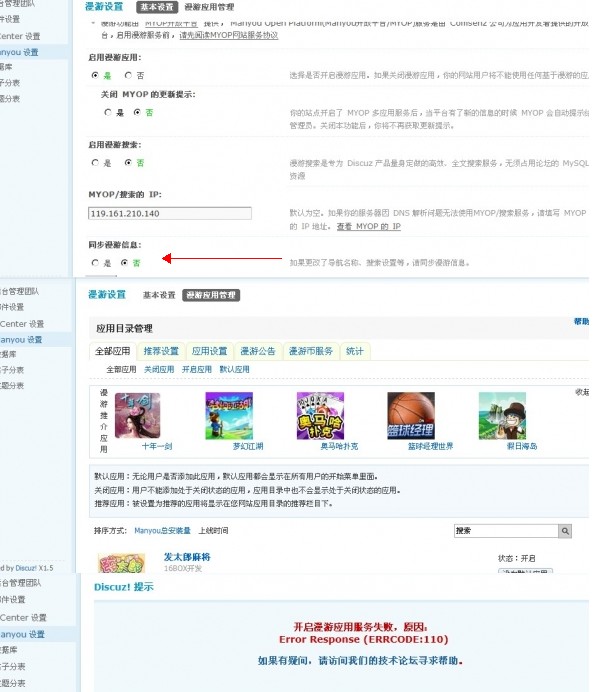Open Manyou 设置 in bottom sidebar
This screenshot has width=605, height=692.
23,634
